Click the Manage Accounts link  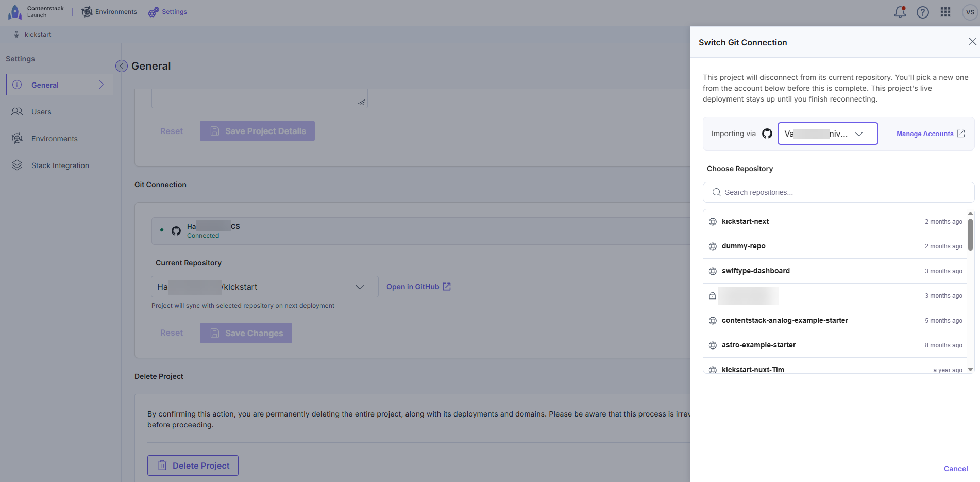click(925, 134)
